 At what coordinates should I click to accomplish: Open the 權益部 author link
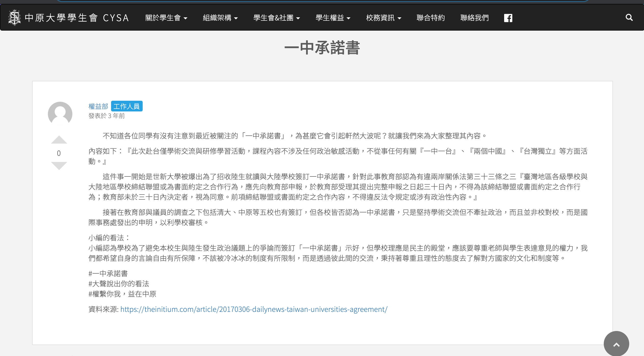[x=98, y=106]
